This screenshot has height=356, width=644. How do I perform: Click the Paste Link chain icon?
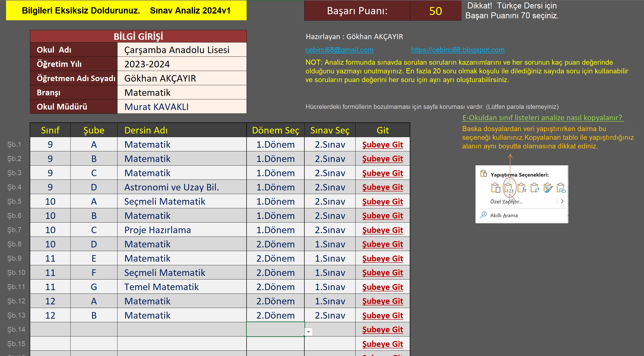(561, 188)
